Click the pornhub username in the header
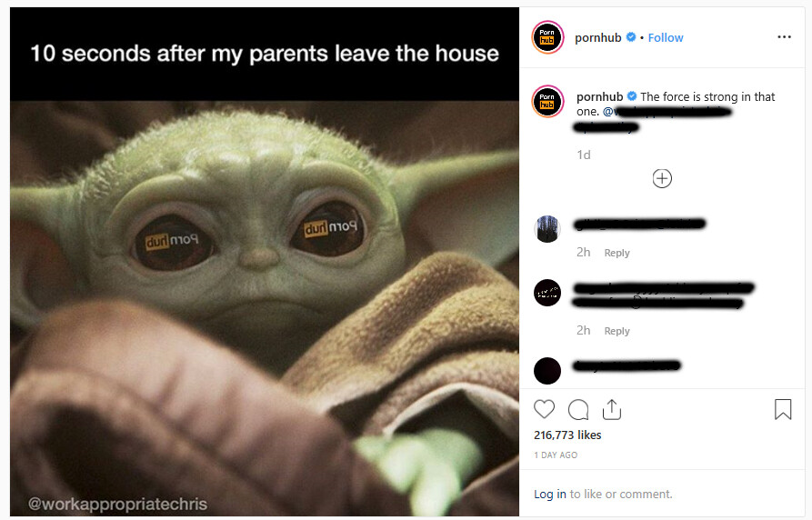The height and width of the screenshot is (520, 812). [x=598, y=38]
